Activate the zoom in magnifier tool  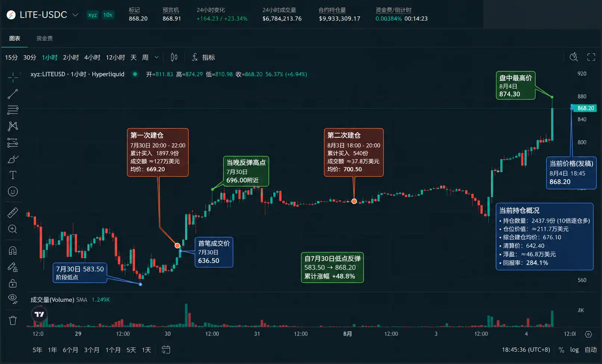pos(13,229)
